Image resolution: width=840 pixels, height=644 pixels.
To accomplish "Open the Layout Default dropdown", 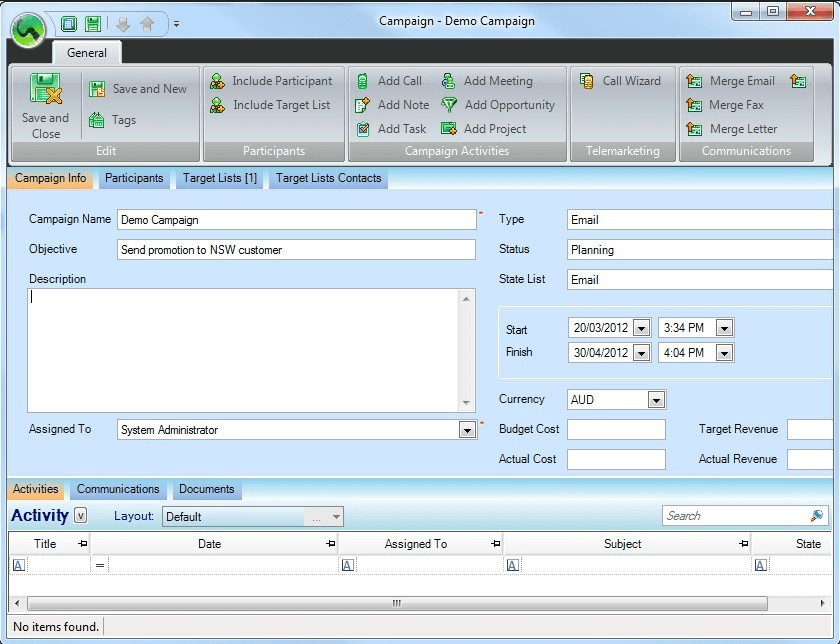I will 336,517.
